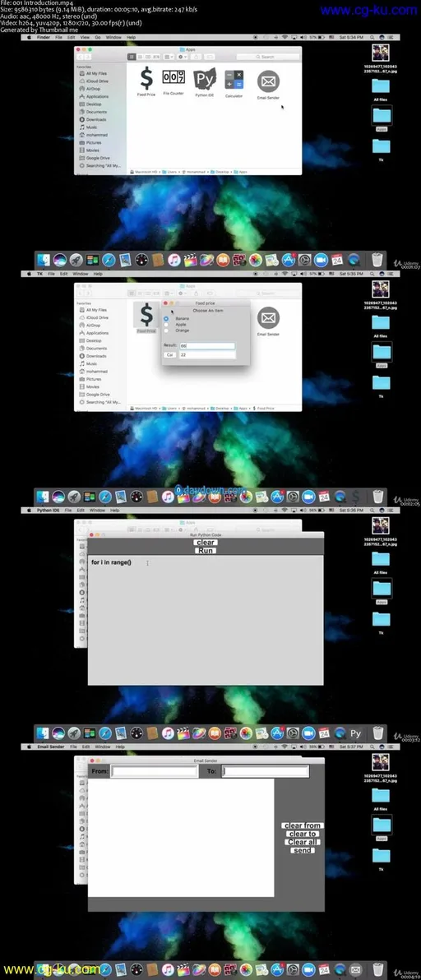This screenshot has height=980, width=421.
Task: Open Applications in the Finder-menu frame sidebar
Action: pyautogui.click(x=97, y=96)
